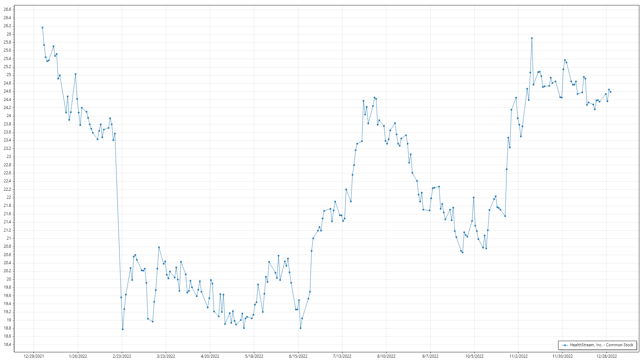This screenshot has width=644, height=362.
Task: Click the August peak point near 24.45
Action: [x=374, y=98]
